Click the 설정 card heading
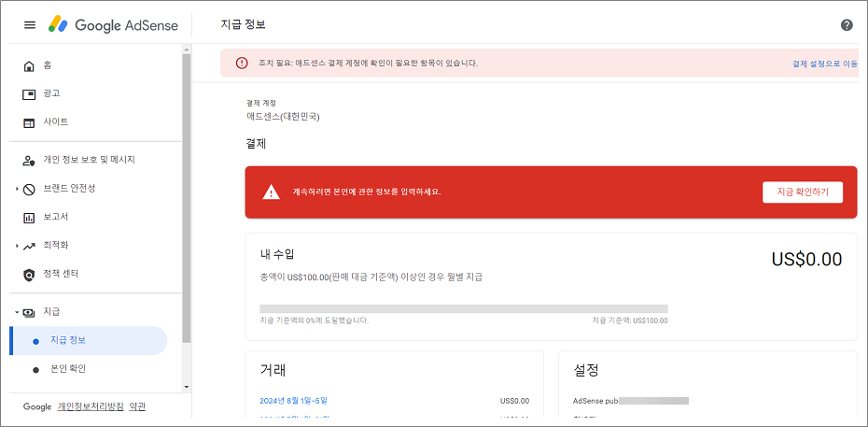Image resolution: width=868 pixels, height=427 pixels. tap(586, 370)
